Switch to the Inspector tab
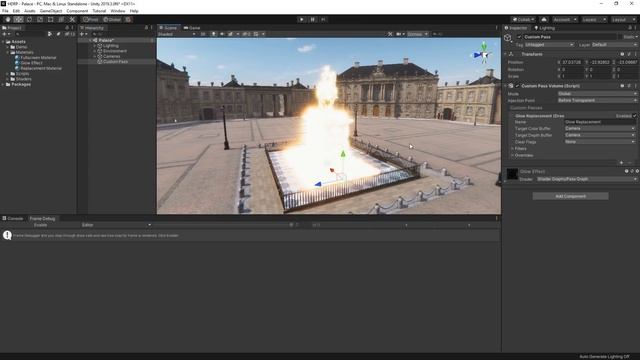Image resolution: width=640 pixels, height=360 pixels. [516, 28]
